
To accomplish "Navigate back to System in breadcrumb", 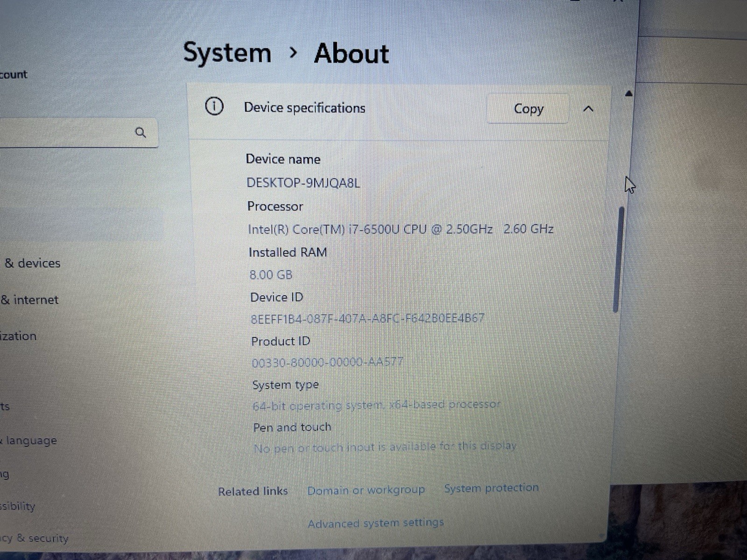I will (x=227, y=52).
